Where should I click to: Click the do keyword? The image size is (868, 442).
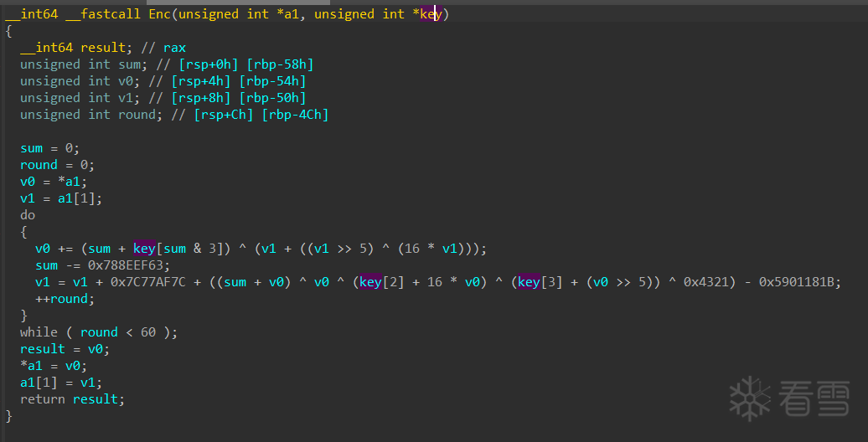(x=28, y=214)
